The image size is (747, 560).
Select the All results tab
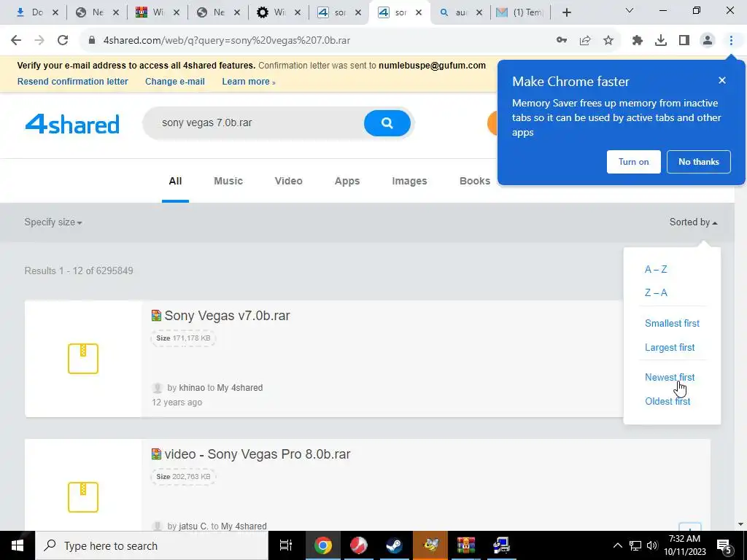point(175,181)
